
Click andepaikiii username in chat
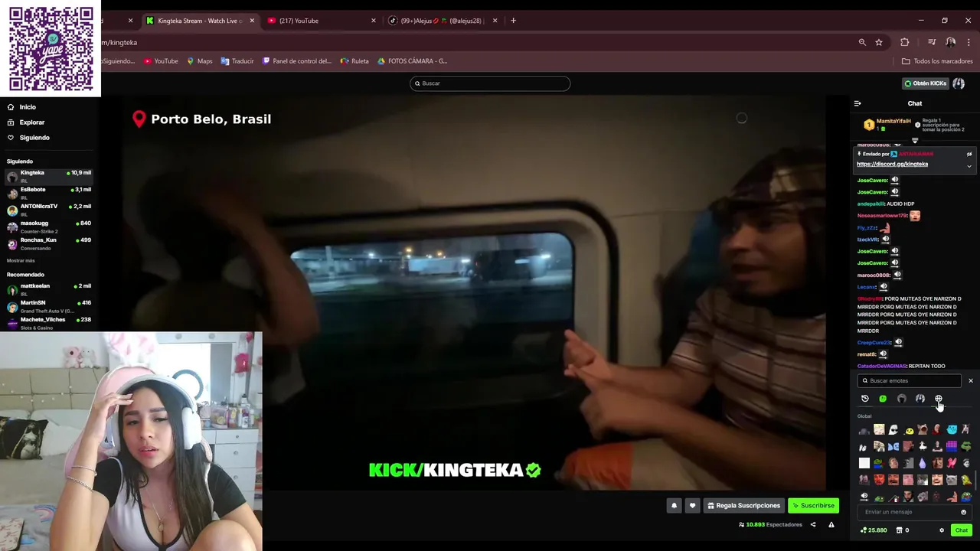pyautogui.click(x=871, y=204)
